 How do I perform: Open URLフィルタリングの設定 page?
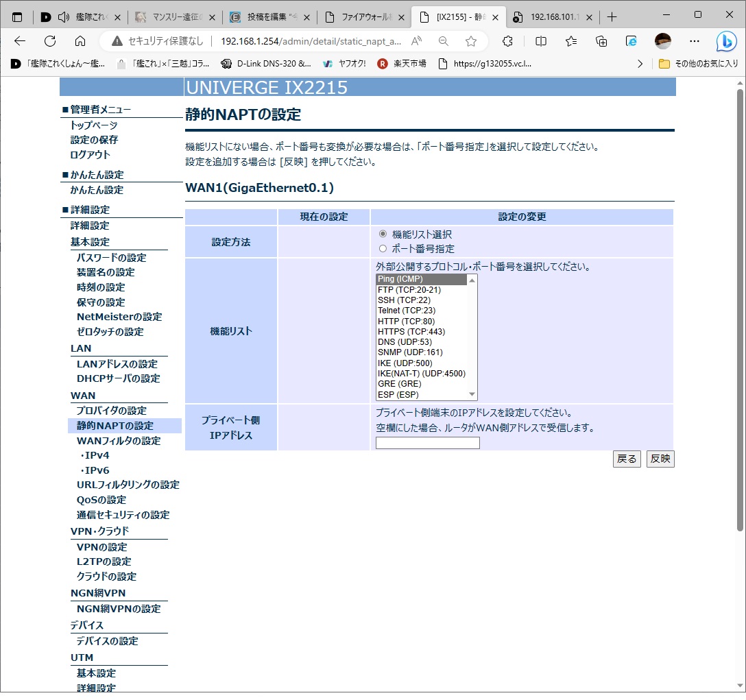tap(128, 485)
